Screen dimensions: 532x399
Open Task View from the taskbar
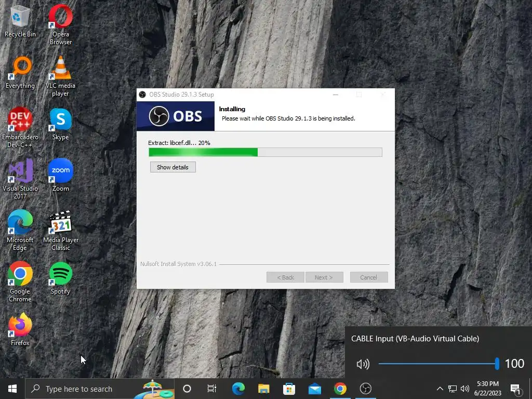pyautogui.click(x=212, y=389)
